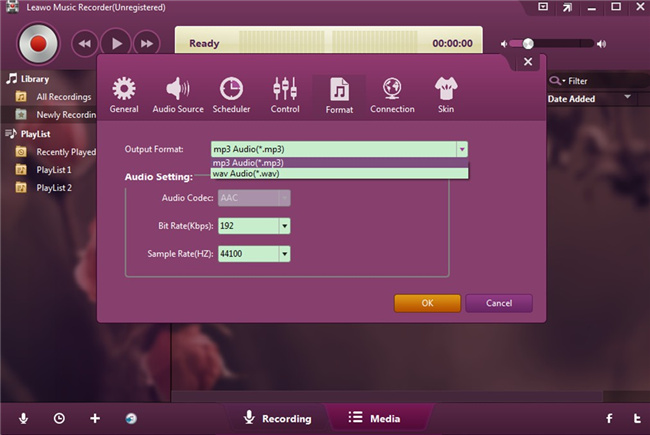The height and width of the screenshot is (435, 650).
Task: Open the Control settings tab
Action: (x=285, y=95)
